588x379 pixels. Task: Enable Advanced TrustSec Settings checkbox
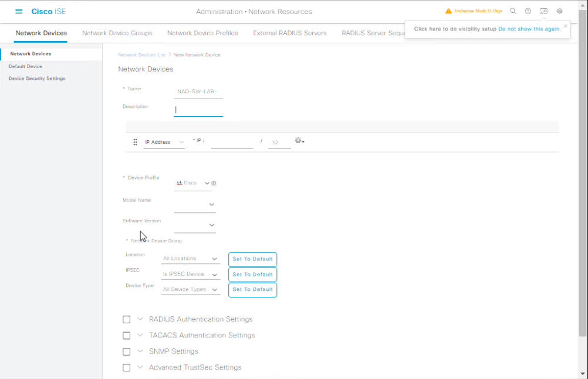click(126, 368)
